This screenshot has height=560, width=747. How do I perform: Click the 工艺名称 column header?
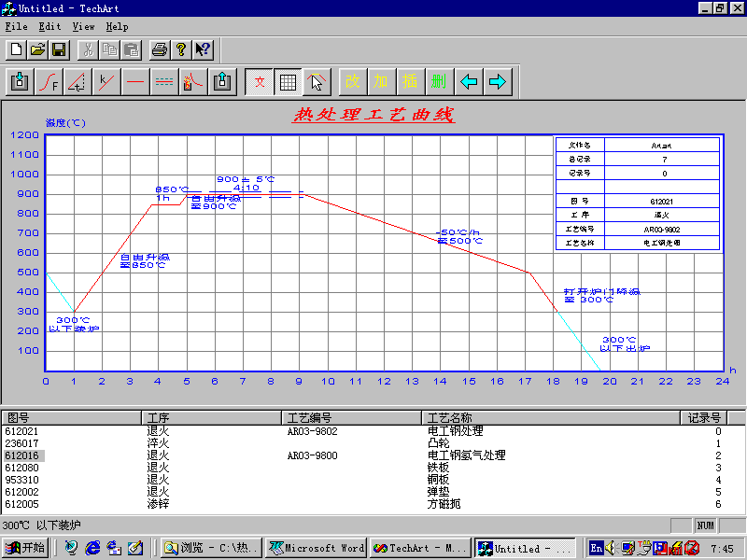click(x=551, y=418)
